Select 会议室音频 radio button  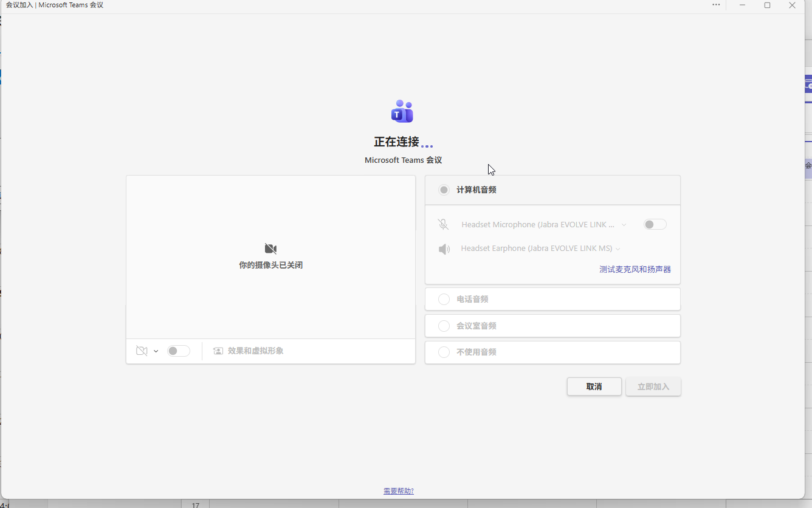444,326
